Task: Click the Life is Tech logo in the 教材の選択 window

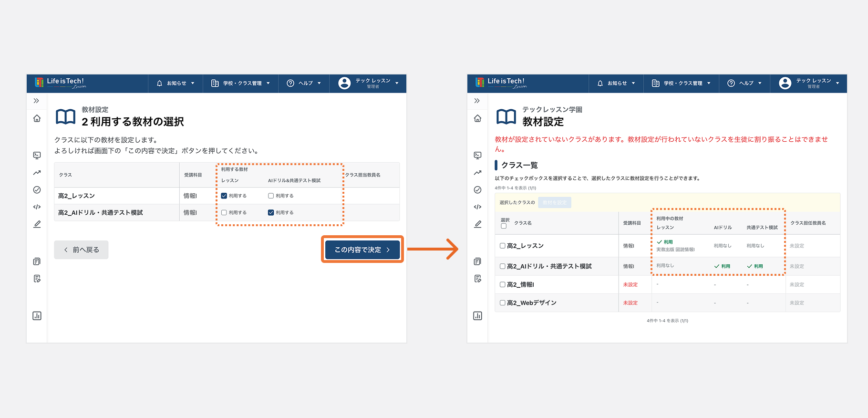Action: click(x=60, y=83)
